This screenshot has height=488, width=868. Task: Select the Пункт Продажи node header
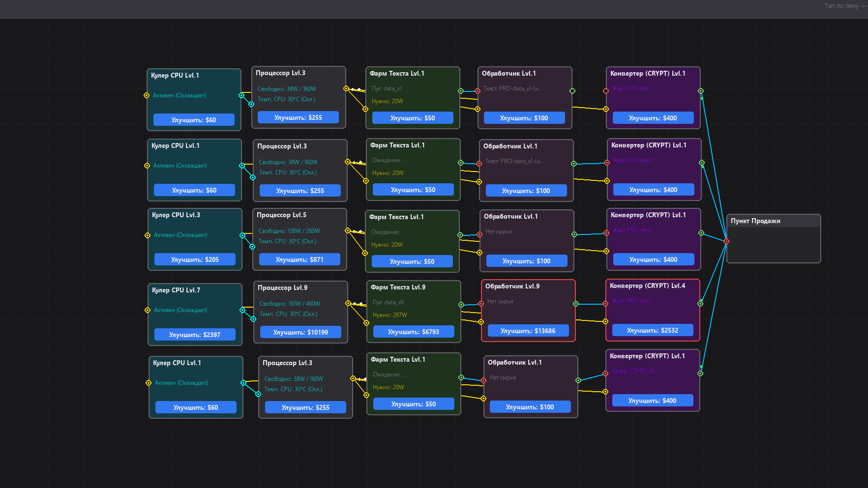(x=774, y=221)
